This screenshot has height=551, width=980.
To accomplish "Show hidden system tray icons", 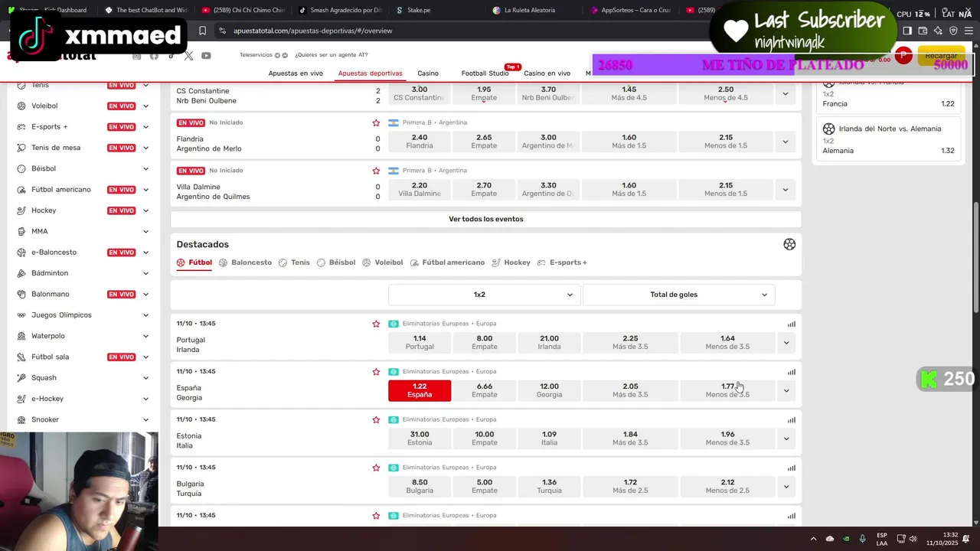I will point(812,539).
